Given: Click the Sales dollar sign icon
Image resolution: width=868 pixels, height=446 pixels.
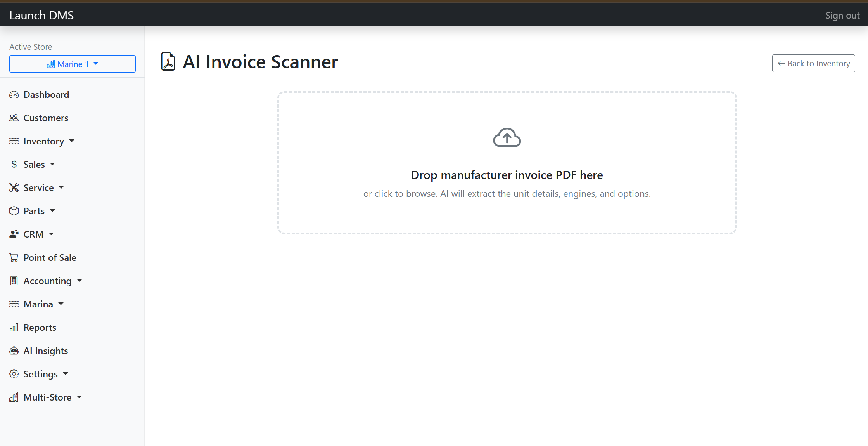Looking at the screenshot, I should (x=14, y=165).
